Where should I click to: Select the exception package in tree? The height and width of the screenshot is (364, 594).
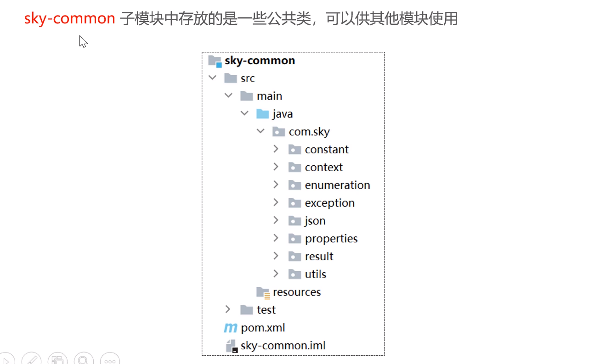(x=329, y=203)
